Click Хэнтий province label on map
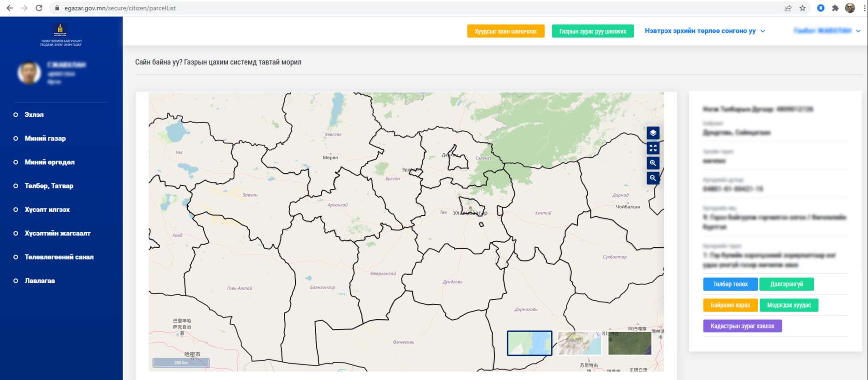 click(x=543, y=213)
